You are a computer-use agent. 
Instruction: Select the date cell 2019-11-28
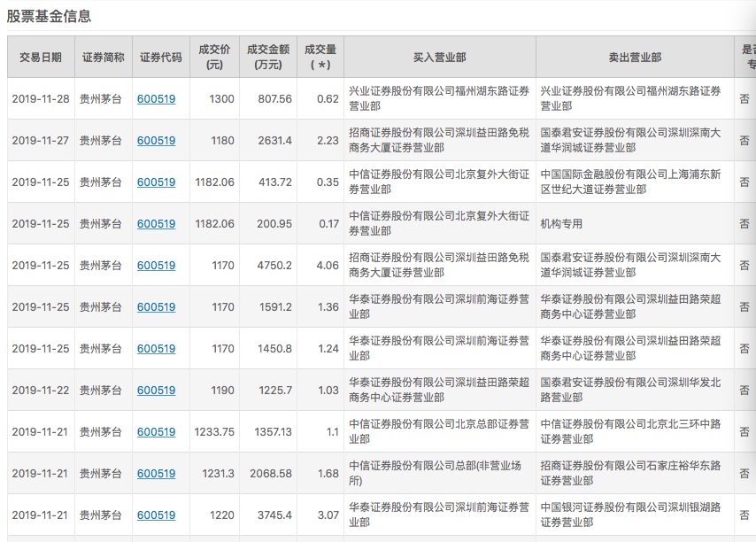[x=41, y=99]
